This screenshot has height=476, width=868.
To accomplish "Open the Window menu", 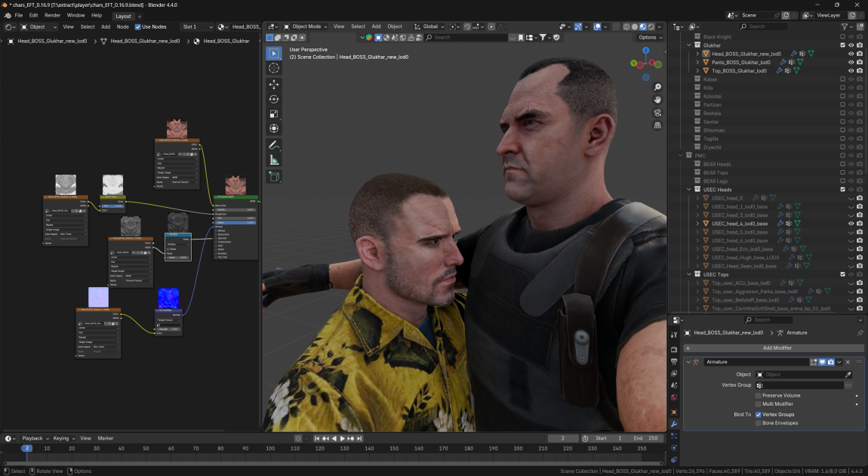I will pyautogui.click(x=75, y=16).
